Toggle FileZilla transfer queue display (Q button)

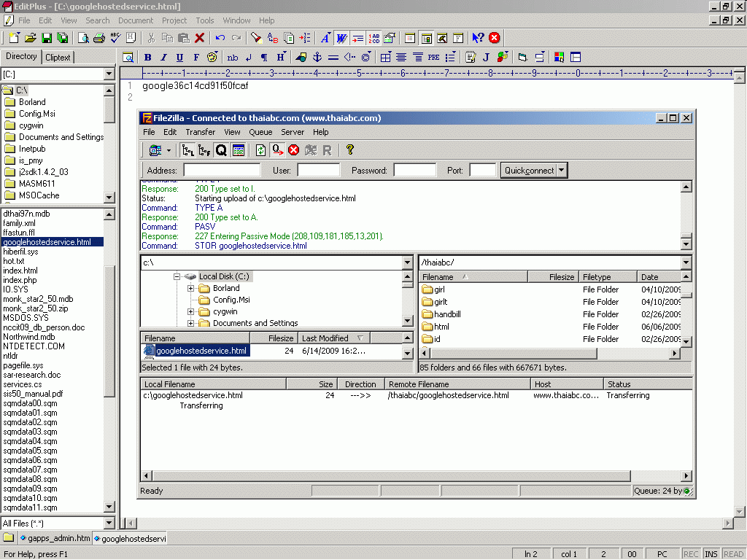(x=221, y=150)
